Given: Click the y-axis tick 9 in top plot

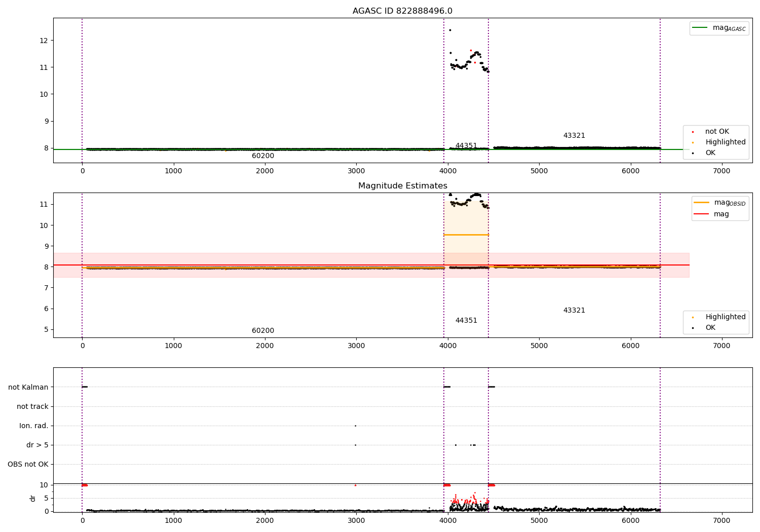Looking at the screenshot, I should [x=46, y=121].
